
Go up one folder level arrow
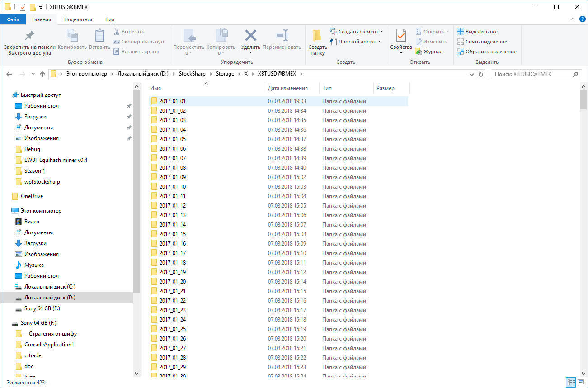coord(42,74)
